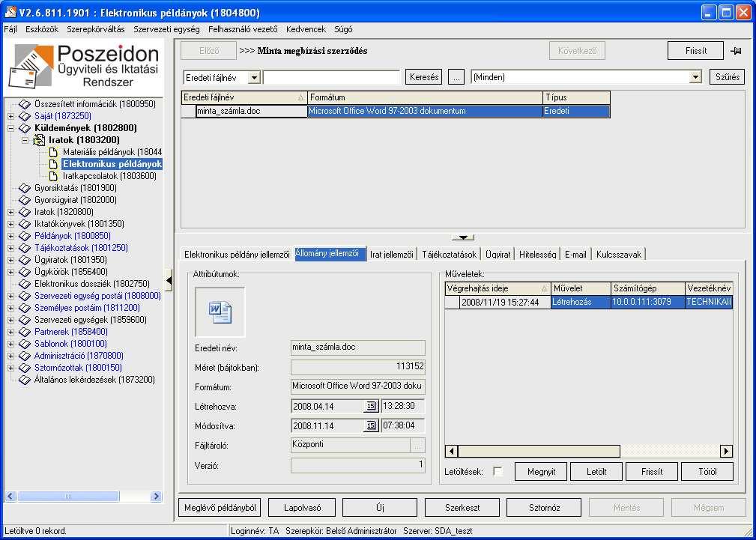Screen dimensions: 756x540
Task: Click the Általános lekérdezések node icon
Action: coord(24,380)
